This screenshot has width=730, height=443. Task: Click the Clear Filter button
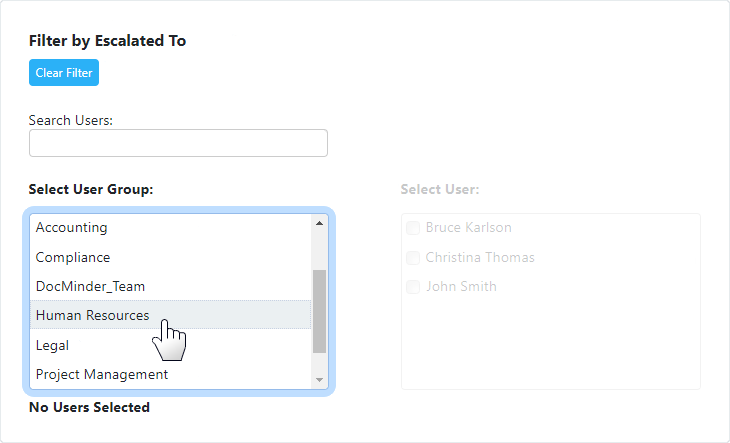(64, 73)
